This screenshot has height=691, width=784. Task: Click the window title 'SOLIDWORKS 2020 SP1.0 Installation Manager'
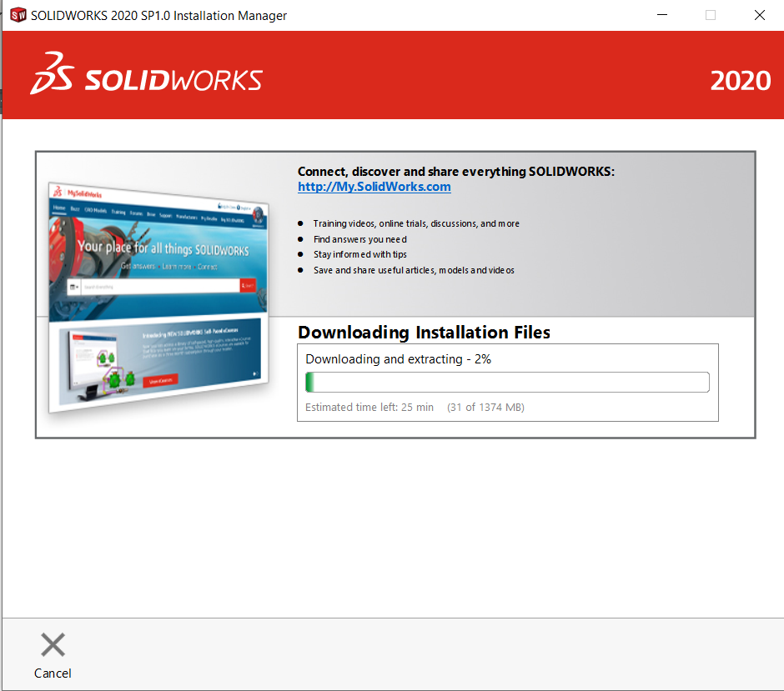159,16
